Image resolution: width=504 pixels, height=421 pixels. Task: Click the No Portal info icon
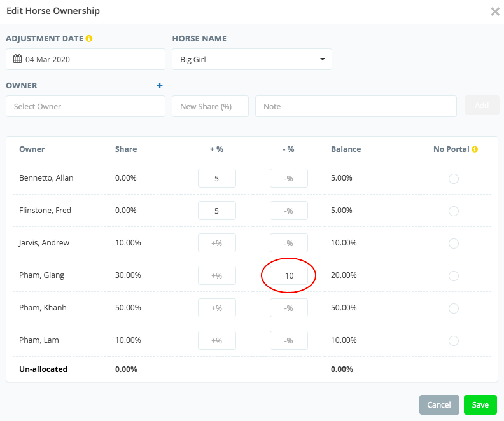coord(475,149)
